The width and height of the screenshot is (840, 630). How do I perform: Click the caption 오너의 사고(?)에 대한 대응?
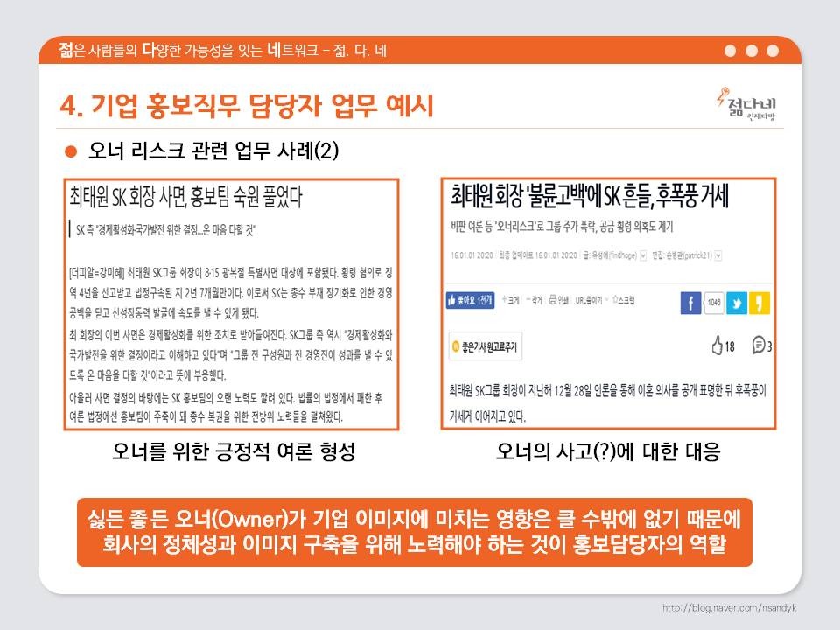coord(608,451)
